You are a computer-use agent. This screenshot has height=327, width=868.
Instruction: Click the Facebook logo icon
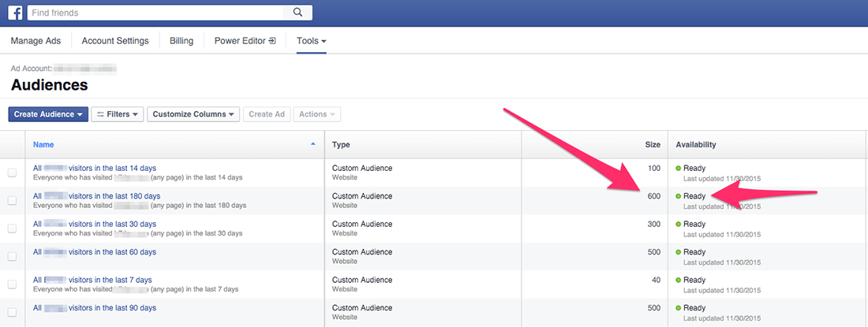pyautogui.click(x=15, y=13)
